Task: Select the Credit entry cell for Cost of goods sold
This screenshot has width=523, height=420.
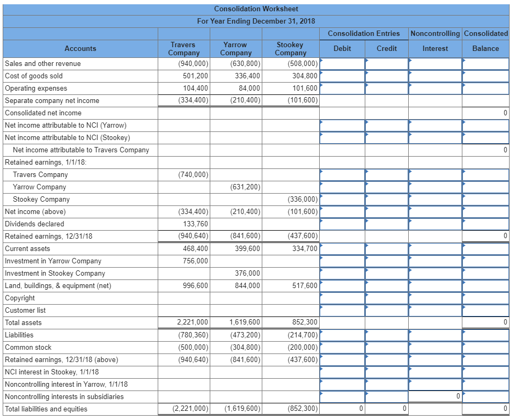Action: click(387, 76)
